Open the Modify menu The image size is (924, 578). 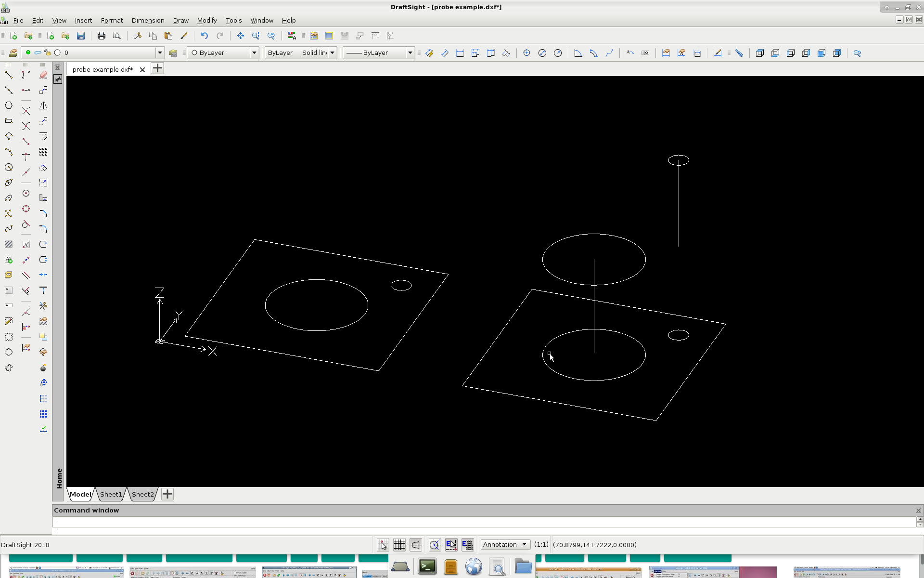pyautogui.click(x=207, y=20)
